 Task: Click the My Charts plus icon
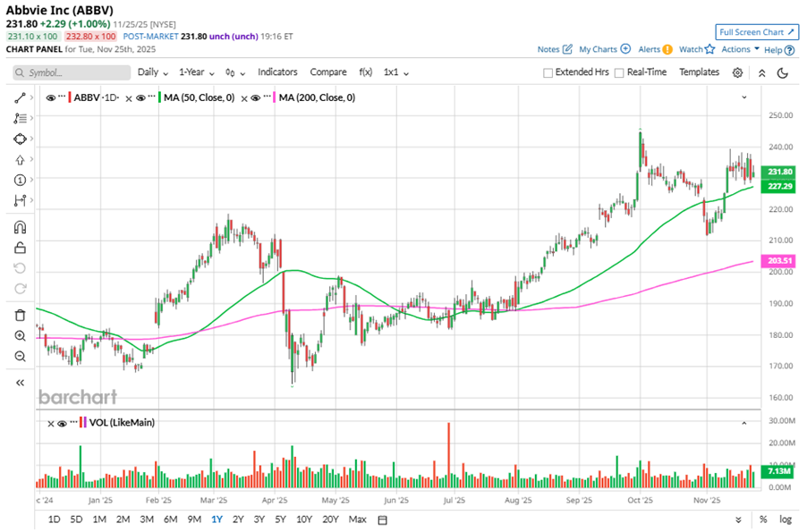[626, 49]
